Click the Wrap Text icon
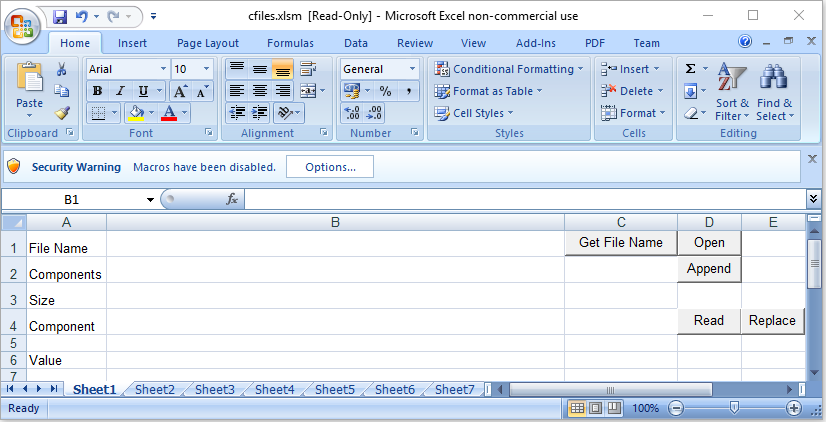Screen dimensions: 826x422 [x=307, y=69]
